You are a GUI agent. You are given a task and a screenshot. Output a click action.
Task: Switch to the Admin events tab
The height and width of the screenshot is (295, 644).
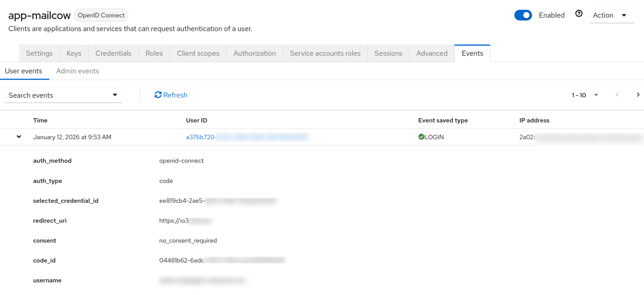tap(77, 71)
